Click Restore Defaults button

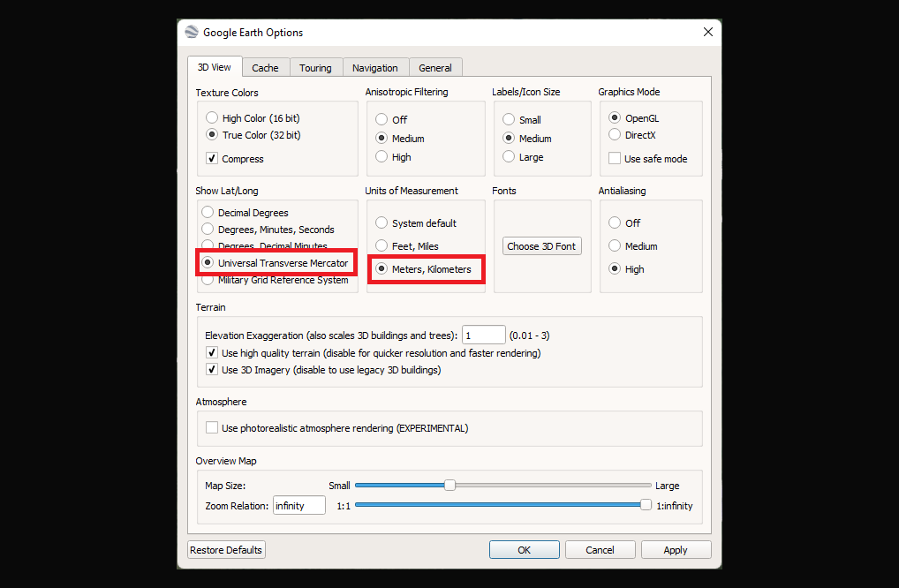[x=226, y=550]
